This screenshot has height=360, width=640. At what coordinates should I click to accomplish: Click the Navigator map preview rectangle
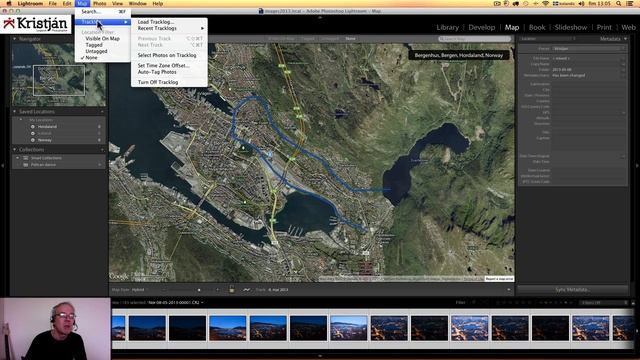(59, 80)
